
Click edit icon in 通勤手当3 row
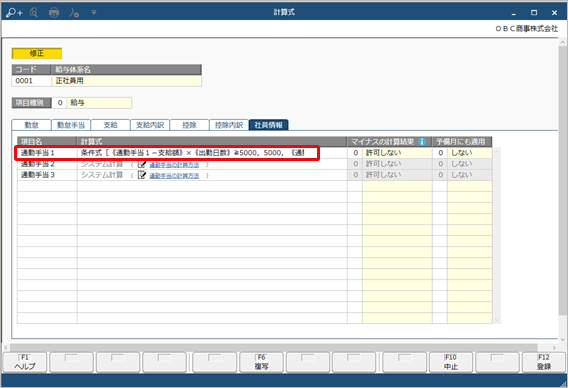point(142,175)
